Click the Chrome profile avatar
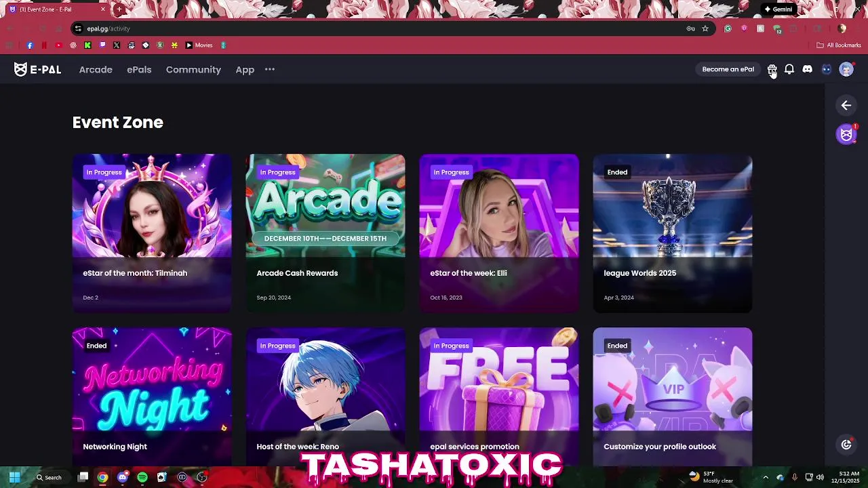The width and height of the screenshot is (868, 488). [x=842, y=28]
